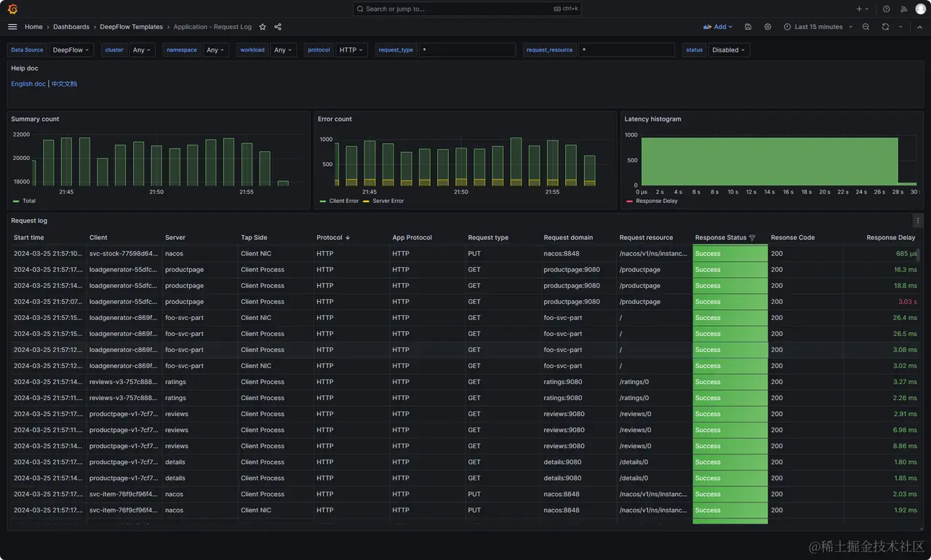Go to DeepFlow Templates breadcrumb
Image resolution: width=931 pixels, height=560 pixels.
tap(132, 27)
